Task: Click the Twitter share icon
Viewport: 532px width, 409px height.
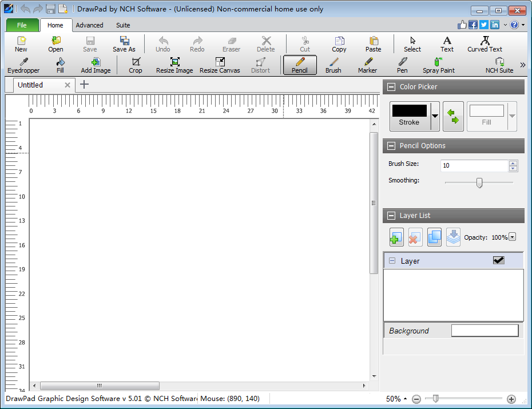Action: [484, 25]
